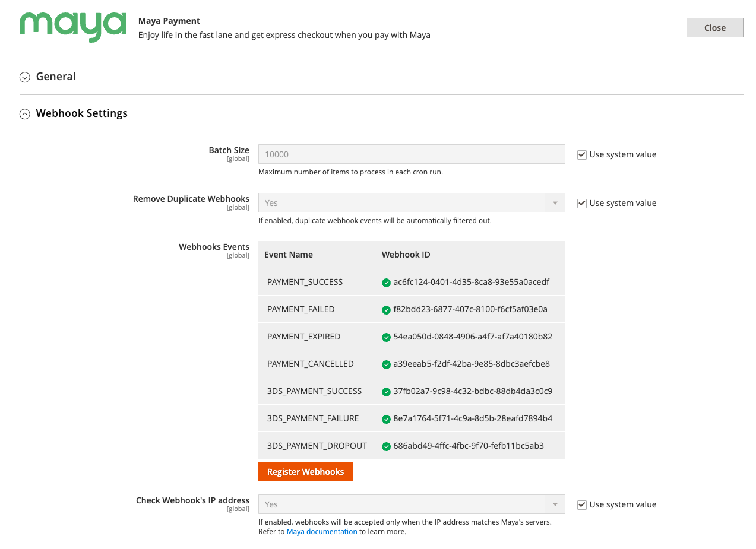
Task: Click green checkmark beside 3DS_PAYMENT_SUCCESS webhook ID
Action: [x=386, y=392]
